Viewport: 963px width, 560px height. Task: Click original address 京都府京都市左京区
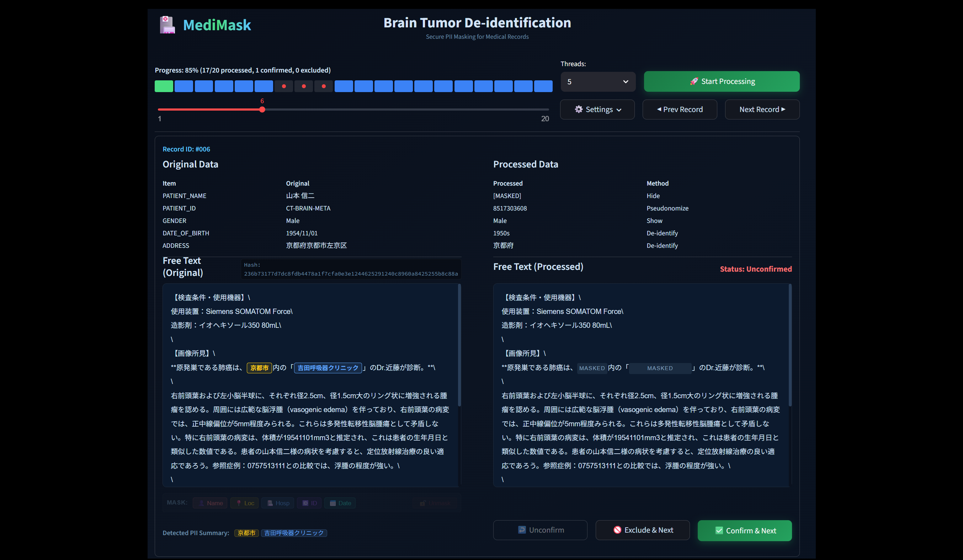(316, 246)
